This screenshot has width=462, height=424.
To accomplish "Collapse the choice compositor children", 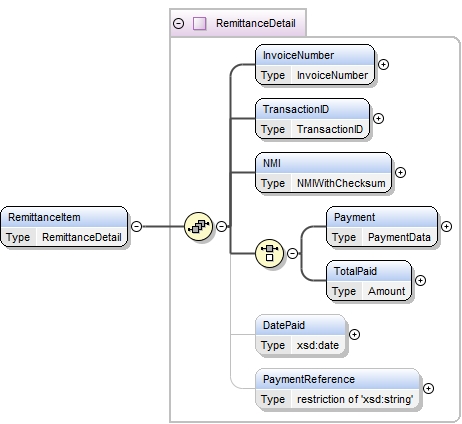I will click(292, 253).
